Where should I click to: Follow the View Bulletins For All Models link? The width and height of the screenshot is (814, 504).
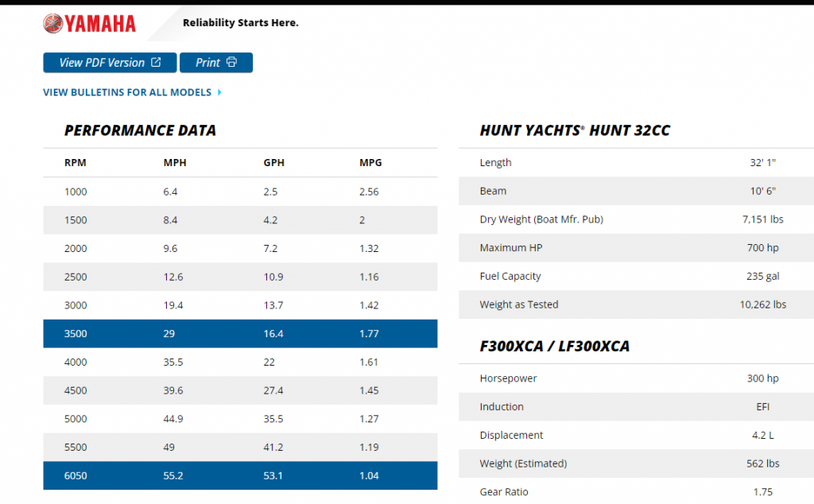127,92
